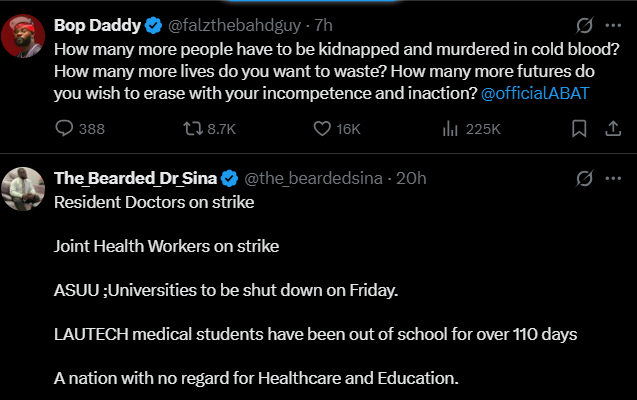View analytics of Bop Daddy's tweet
This screenshot has height=400, width=637.
click(x=451, y=128)
